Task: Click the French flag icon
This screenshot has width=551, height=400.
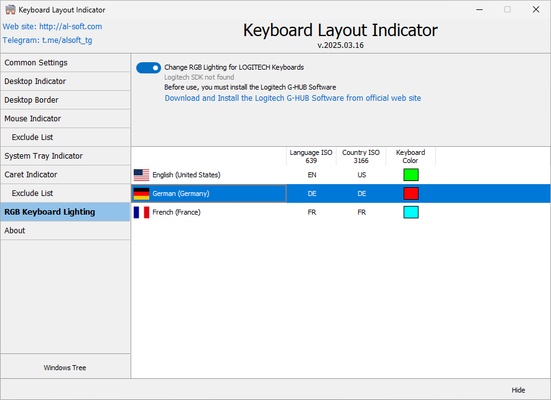Action: [141, 212]
